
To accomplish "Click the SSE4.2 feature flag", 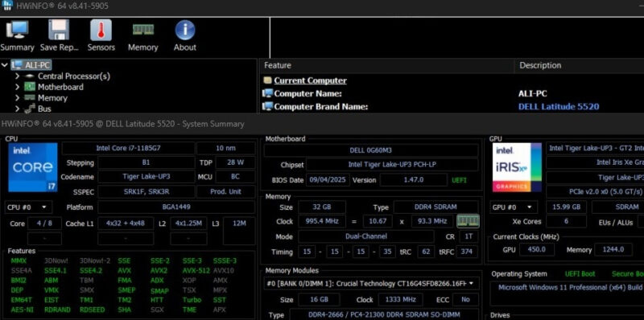I will (90, 271).
